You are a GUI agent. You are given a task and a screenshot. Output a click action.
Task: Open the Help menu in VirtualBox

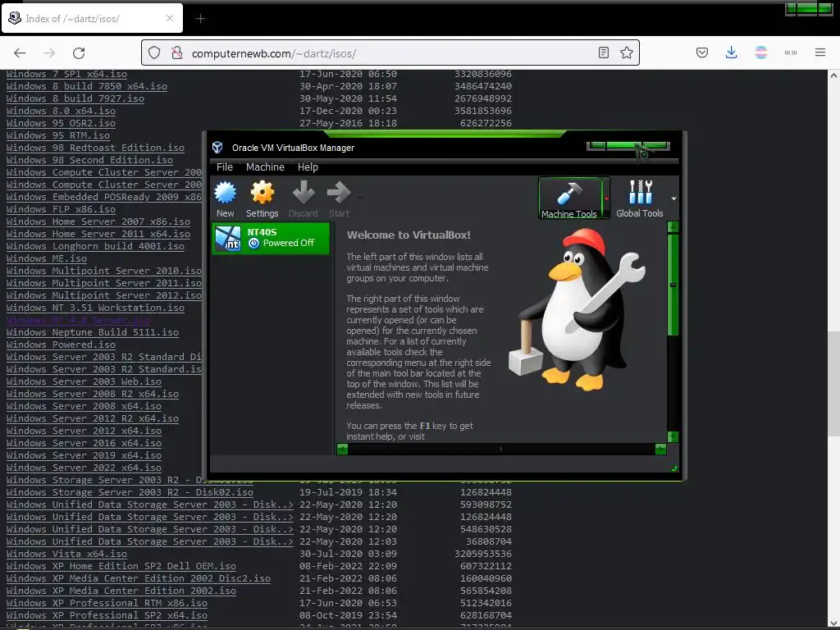click(308, 167)
